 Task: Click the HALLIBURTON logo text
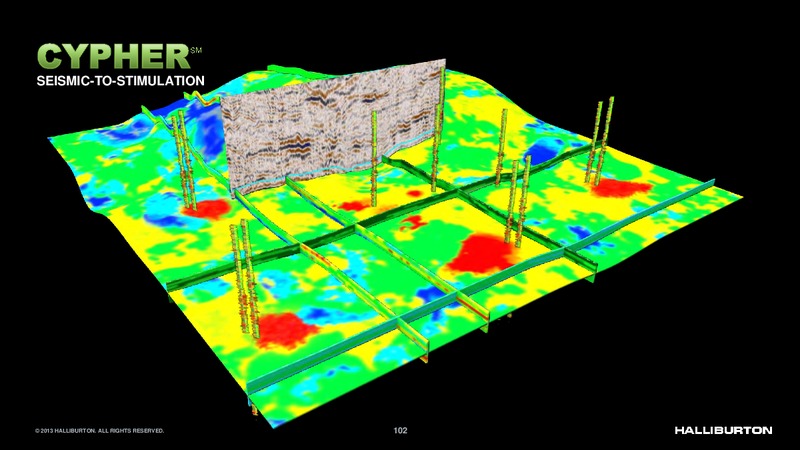click(x=723, y=430)
